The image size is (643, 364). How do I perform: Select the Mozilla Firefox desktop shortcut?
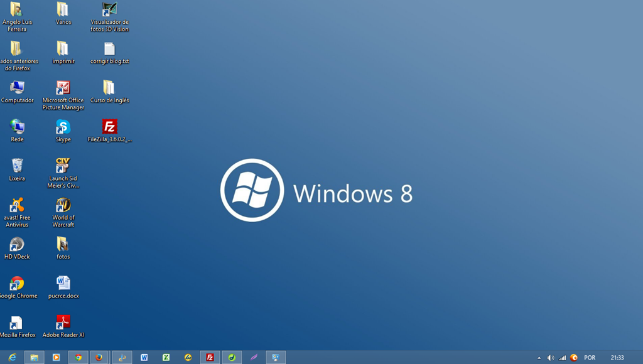pyautogui.click(x=17, y=327)
